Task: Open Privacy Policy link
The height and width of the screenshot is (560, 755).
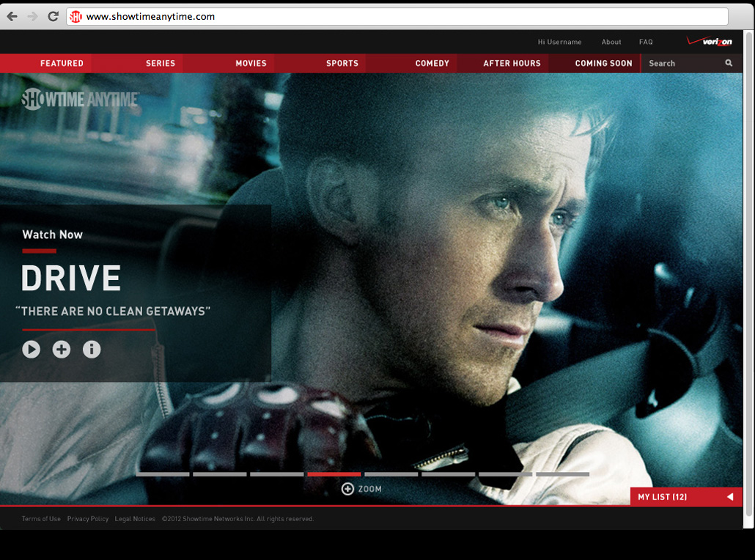Action: click(x=88, y=519)
